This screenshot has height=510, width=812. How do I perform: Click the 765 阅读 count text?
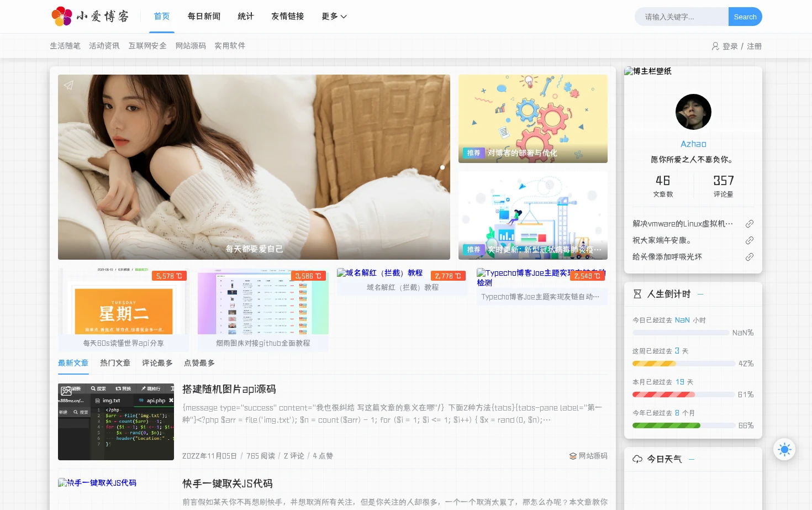coord(261,456)
